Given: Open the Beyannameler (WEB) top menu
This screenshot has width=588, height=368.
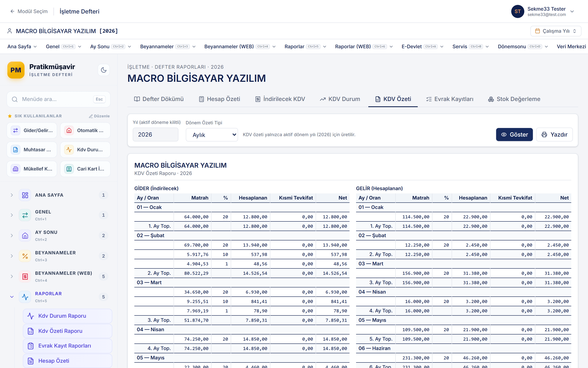Looking at the screenshot, I should 240,46.
